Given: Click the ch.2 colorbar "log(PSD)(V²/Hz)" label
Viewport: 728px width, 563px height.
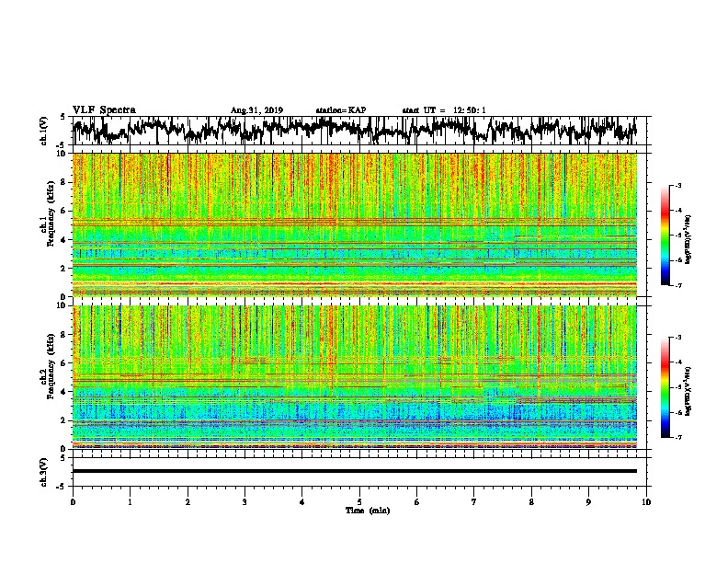Looking at the screenshot, I should point(688,392).
